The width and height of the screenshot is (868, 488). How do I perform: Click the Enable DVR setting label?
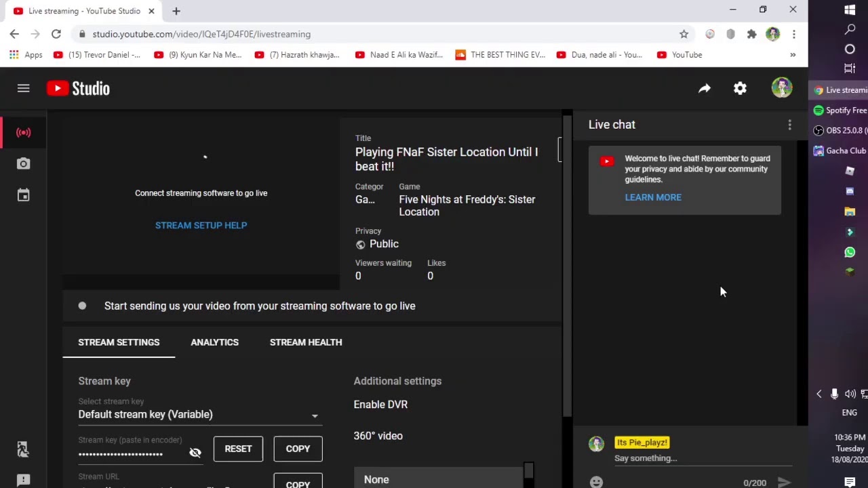tap(380, 405)
